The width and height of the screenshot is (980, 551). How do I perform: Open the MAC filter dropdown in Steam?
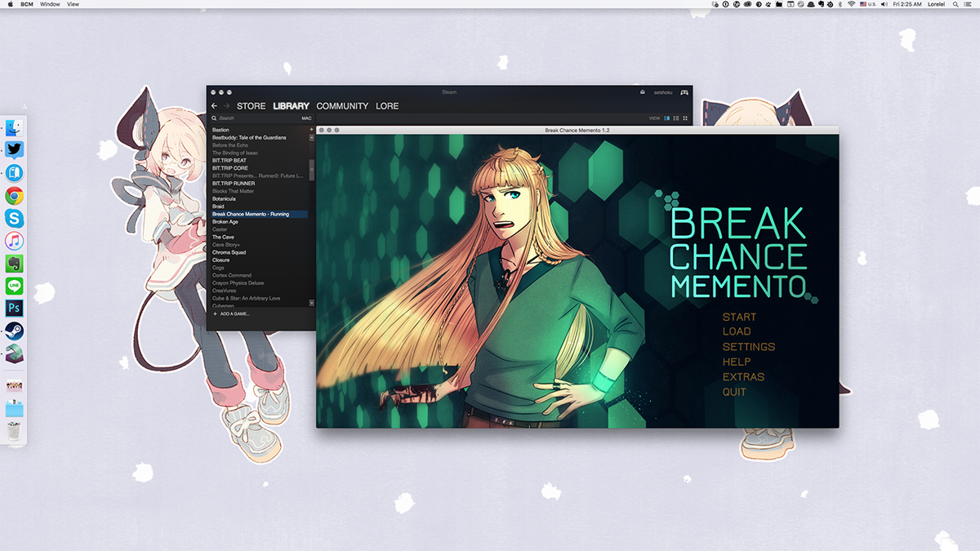click(307, 118)
